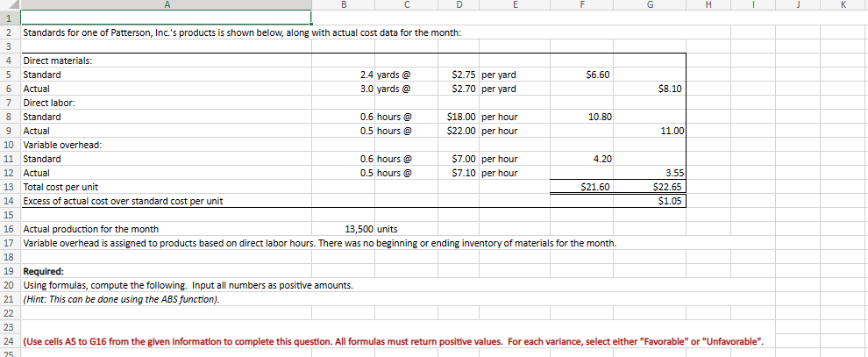Select row 16 header
Screen dimensions: 868x357
10,229
